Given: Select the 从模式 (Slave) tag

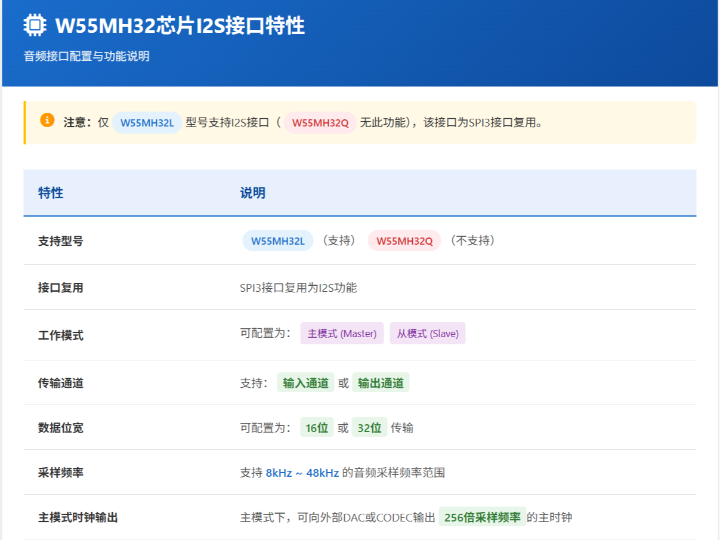Looking at the screenshot, I should (427, 334).
